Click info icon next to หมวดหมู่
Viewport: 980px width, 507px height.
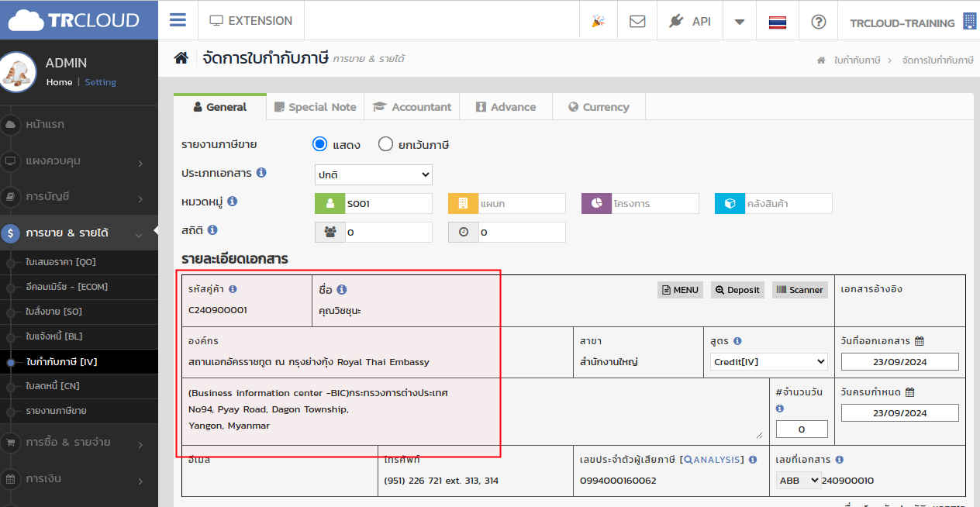point(232,201)
